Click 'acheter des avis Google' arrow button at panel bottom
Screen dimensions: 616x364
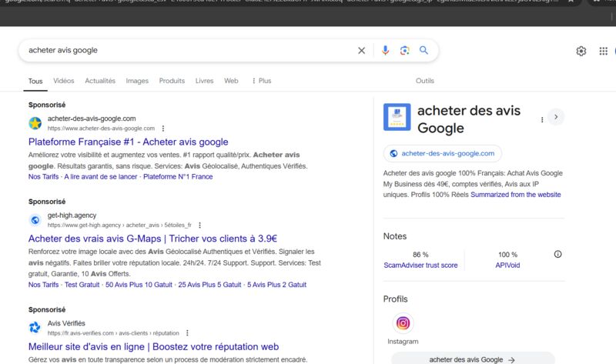coord(473,359)
